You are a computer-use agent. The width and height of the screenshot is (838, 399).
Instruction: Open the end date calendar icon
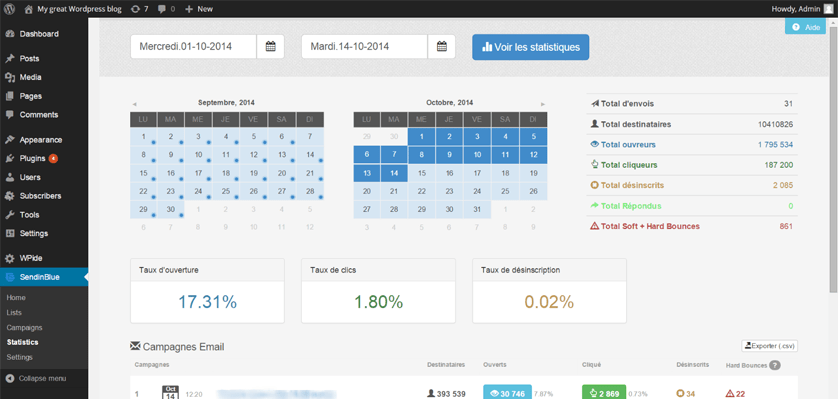click(x=441, y=46)
